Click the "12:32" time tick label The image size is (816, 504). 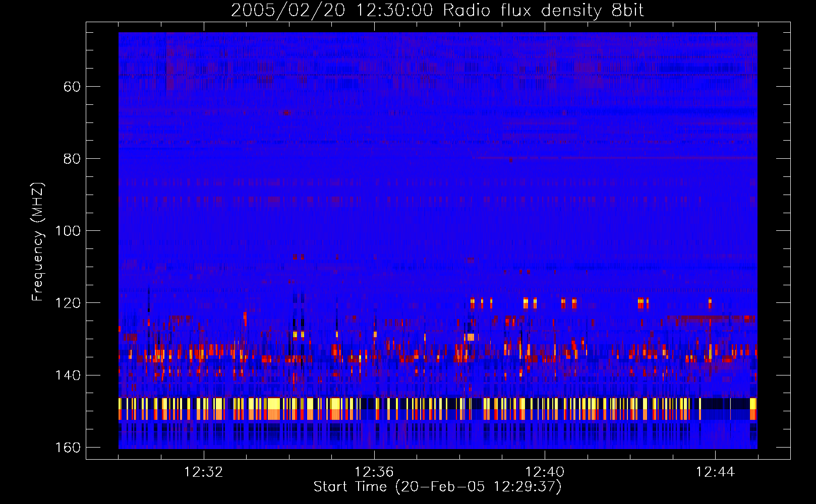pyautogui.click(x=203, y=472)
